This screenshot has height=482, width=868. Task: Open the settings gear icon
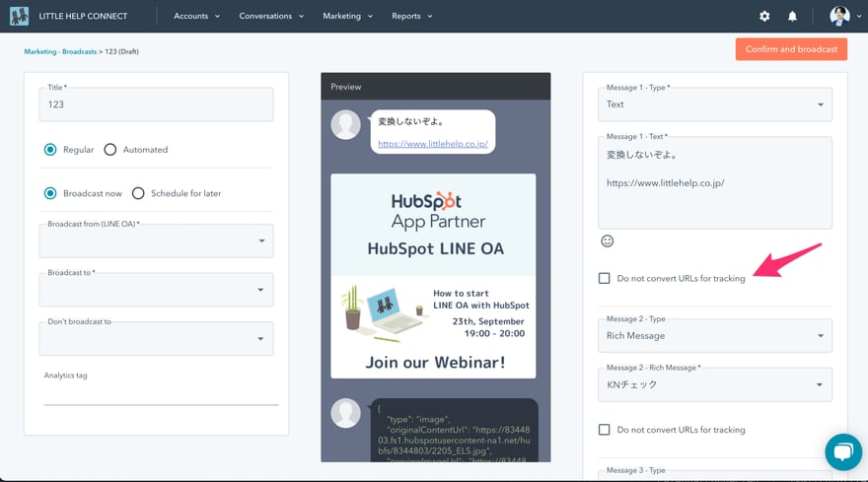pyautogui.click(x=764, y=17)
